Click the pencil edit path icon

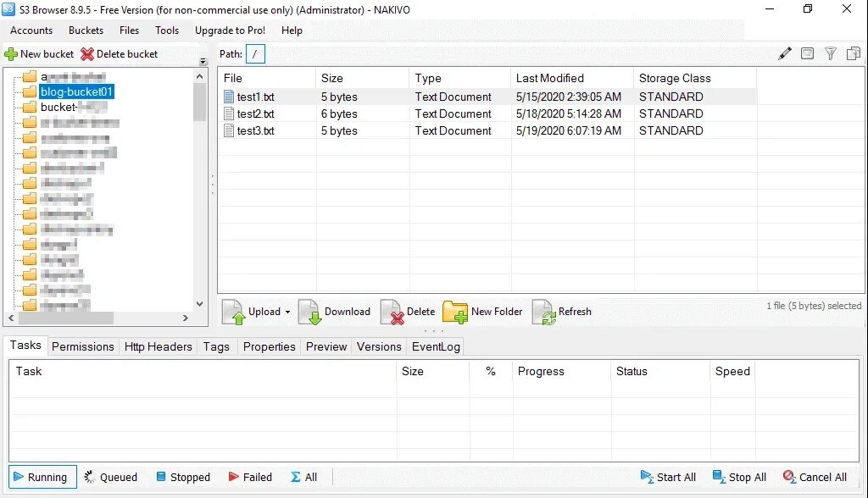pos(784,53)
